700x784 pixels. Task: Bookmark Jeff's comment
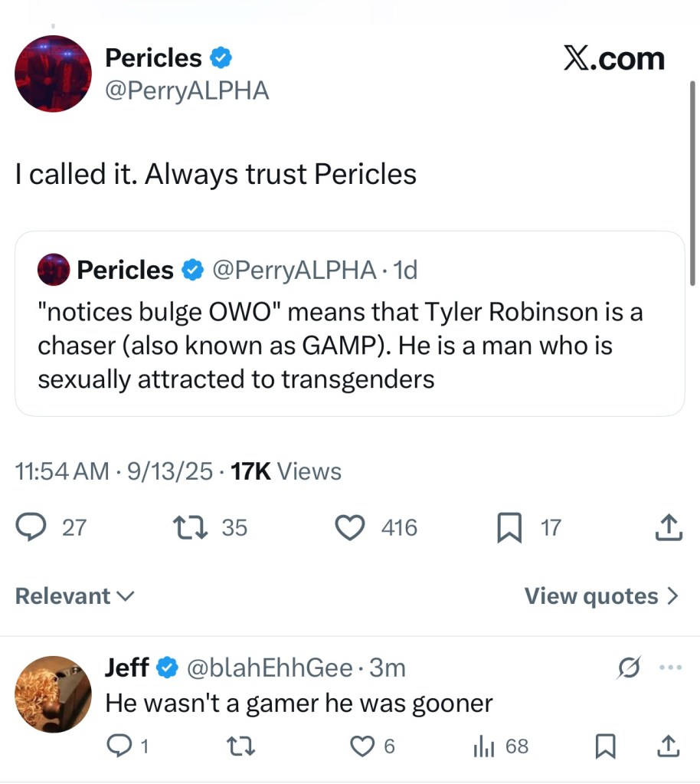pyautogui.click(x=605, y=746)
